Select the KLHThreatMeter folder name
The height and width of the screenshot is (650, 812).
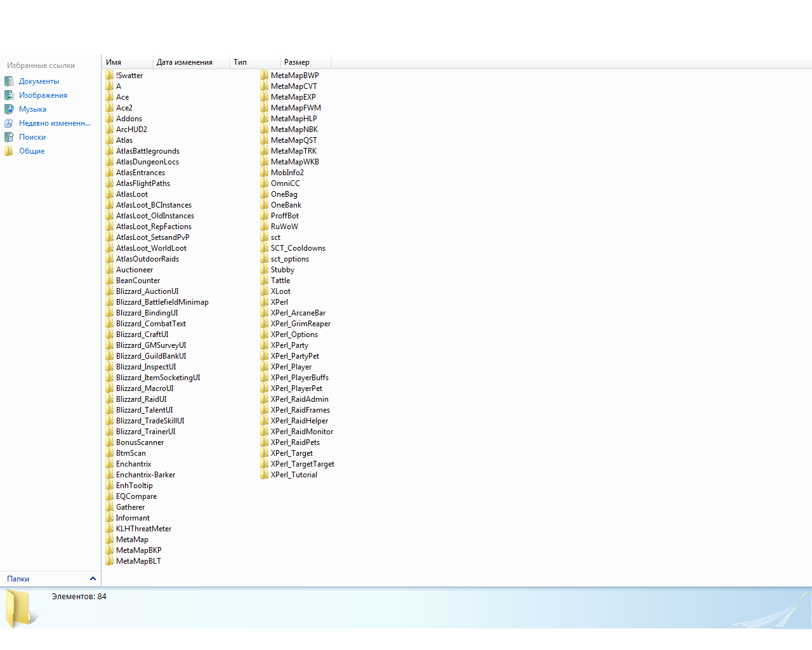tap(143, 529)
